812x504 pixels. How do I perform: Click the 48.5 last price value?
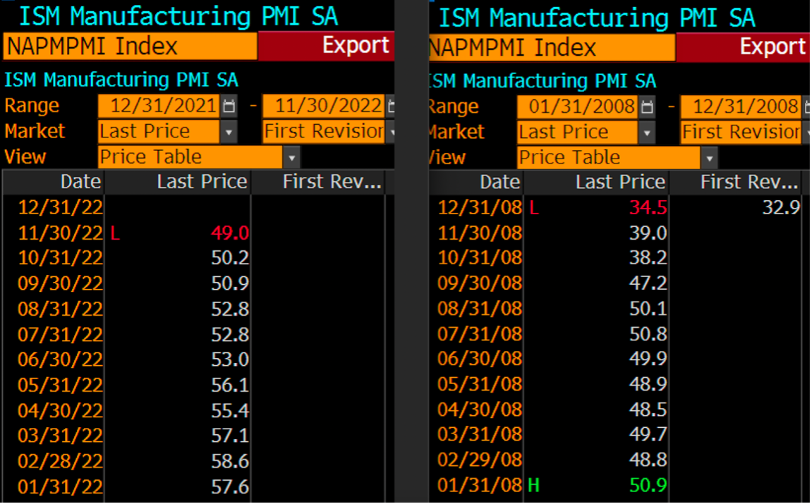pyautogui.click(x=648, y=410)
